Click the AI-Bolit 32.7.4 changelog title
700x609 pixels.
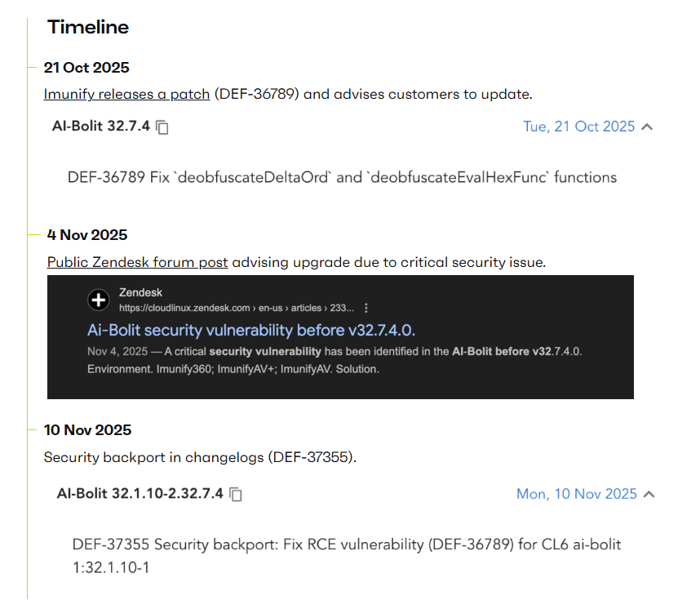pos(100,127)
